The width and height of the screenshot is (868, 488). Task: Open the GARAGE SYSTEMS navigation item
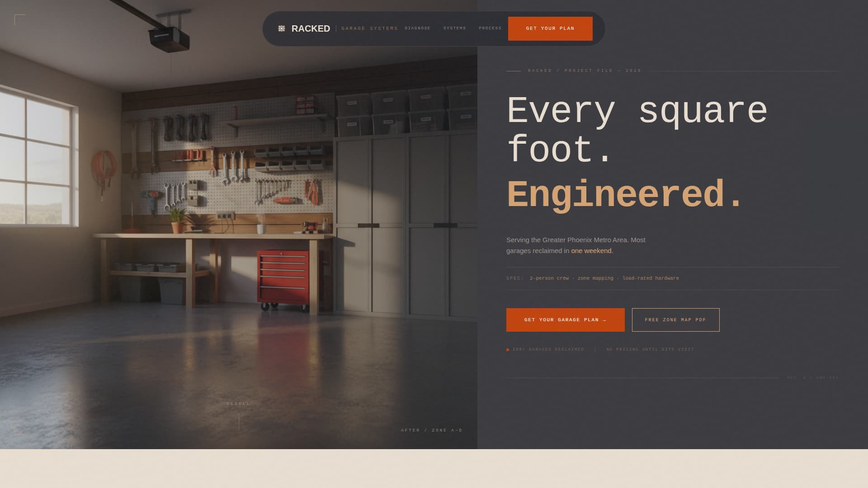tap(370, 28)
